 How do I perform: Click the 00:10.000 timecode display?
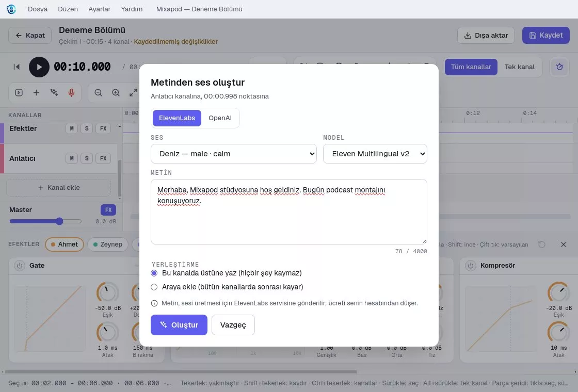coord(82,67)
